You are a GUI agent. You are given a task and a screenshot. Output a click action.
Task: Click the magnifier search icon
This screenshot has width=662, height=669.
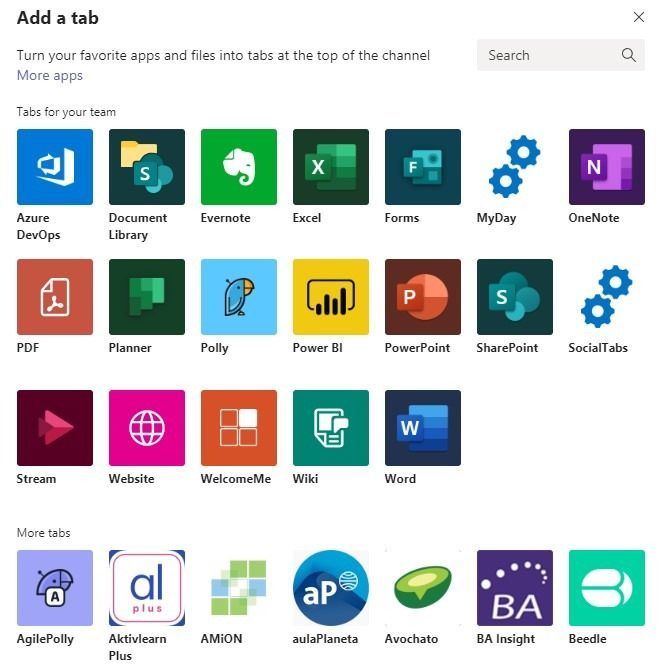click(x=628, y=55)
